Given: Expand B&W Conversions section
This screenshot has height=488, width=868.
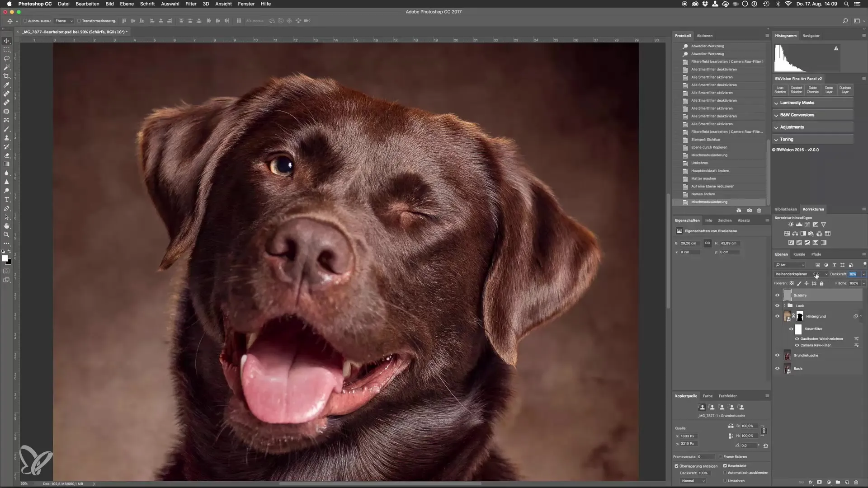Looking at the screenshot, I should [x=812, y=115].
